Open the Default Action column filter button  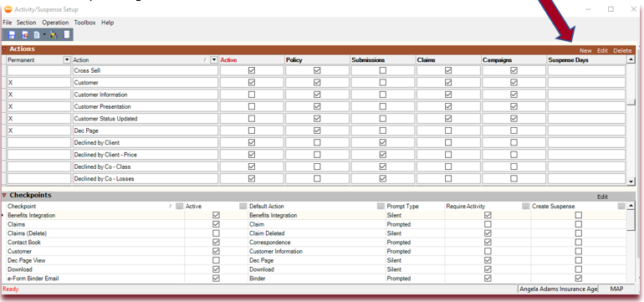pos(381,207)
